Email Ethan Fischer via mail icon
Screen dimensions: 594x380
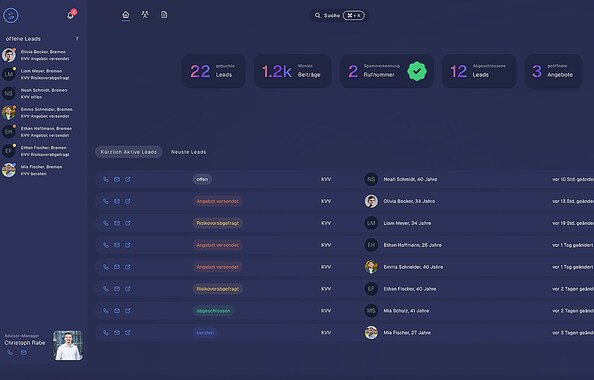117,289
